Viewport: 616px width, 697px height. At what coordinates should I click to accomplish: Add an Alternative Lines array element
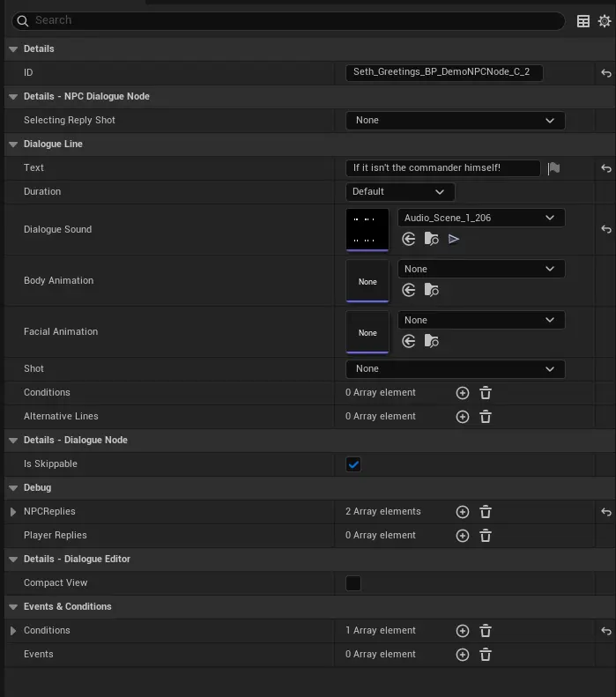(463, 417)
